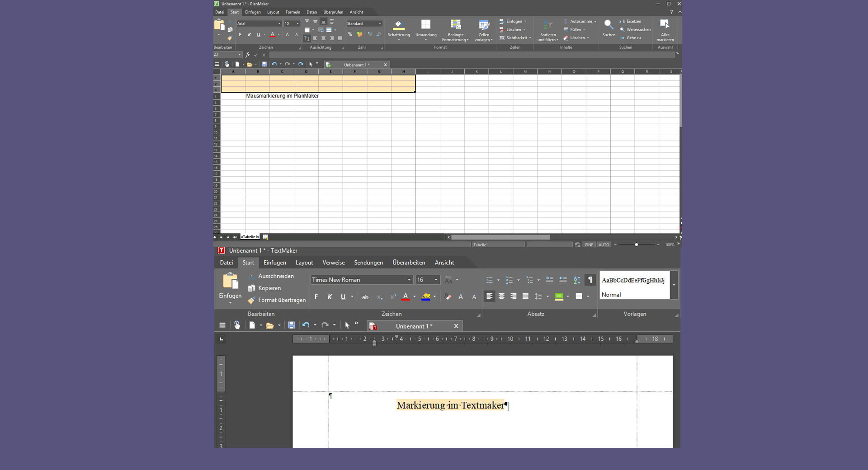Click the save icon in PlanMaker toolbar
The image size is (868, 470).
click(264, 65)
